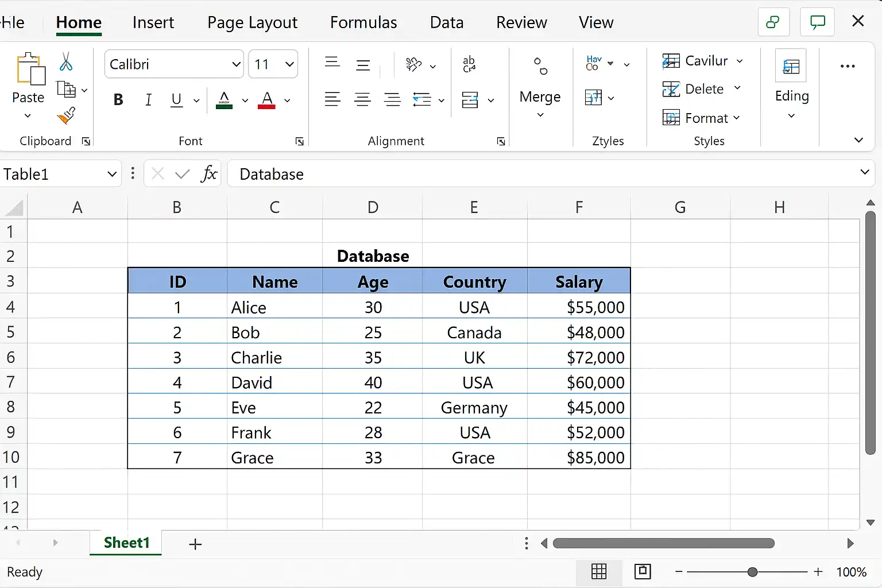
Task: Click the red font color swatch
Action: pyautogui.click(x=266, y=100)
